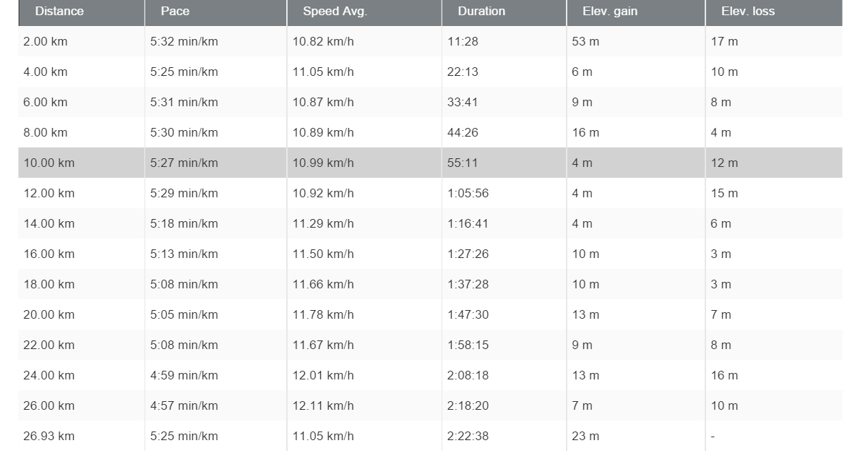Click the 23 m elevation gain cell

pos(585,437)
